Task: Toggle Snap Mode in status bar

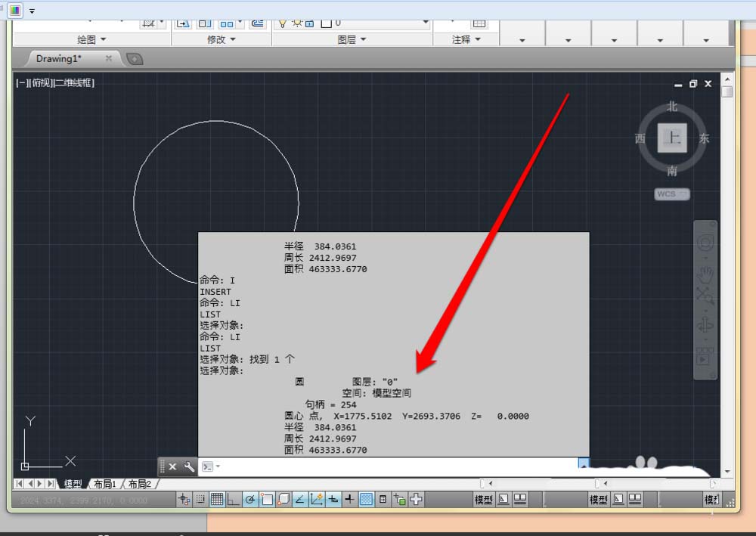Action: pyautogui.click(x=200, y=500)
